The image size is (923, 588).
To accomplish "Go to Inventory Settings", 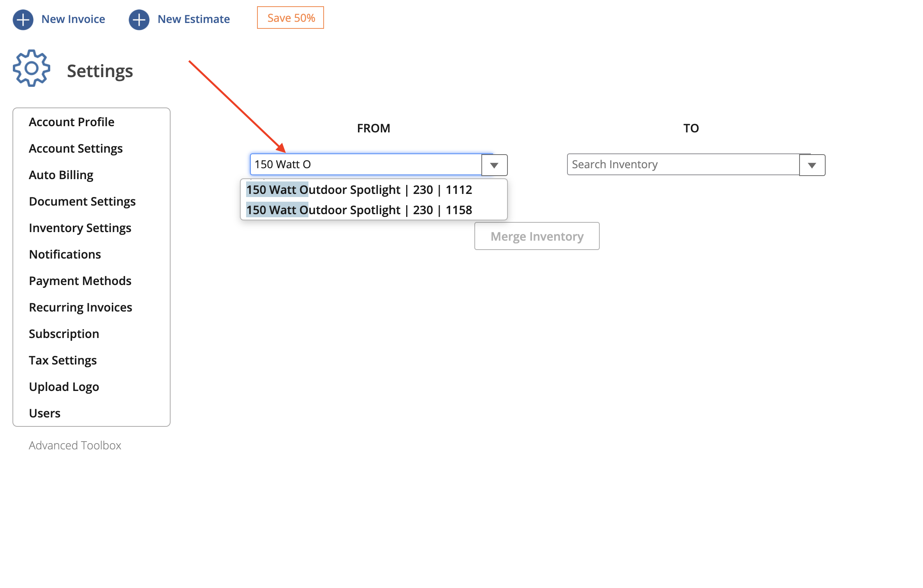I will [x=80, y=228].
